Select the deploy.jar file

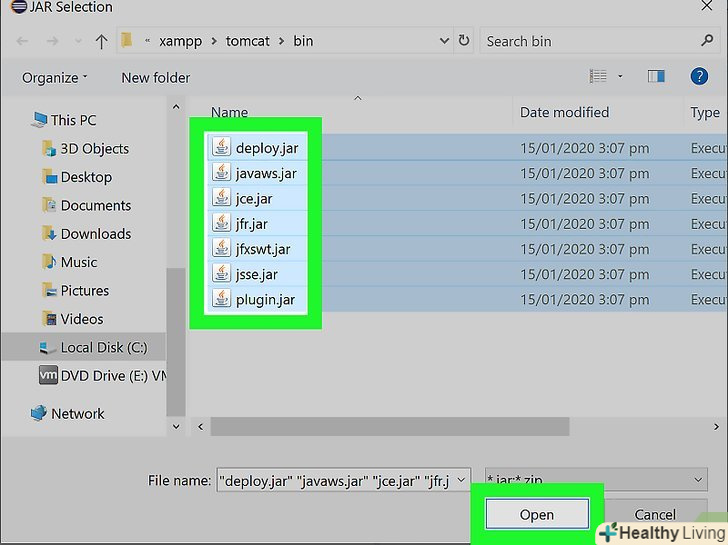tap(267, 148)
